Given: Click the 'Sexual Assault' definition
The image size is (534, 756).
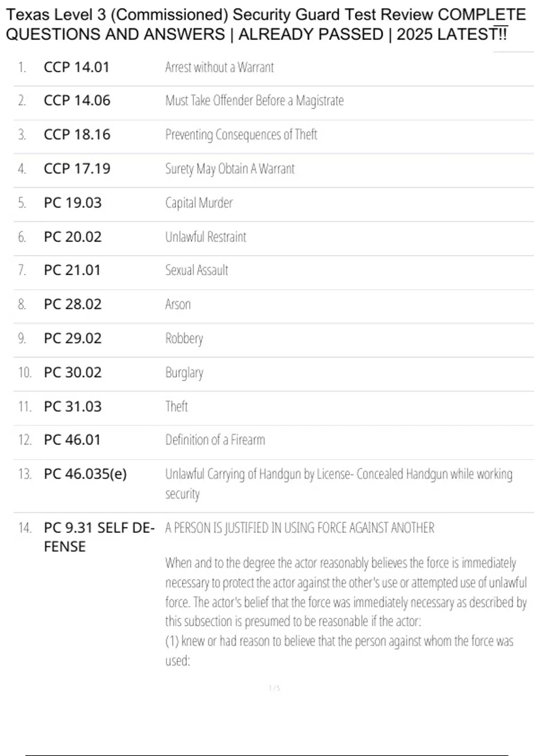Looking at the screenshot, I should coord(197,270).
